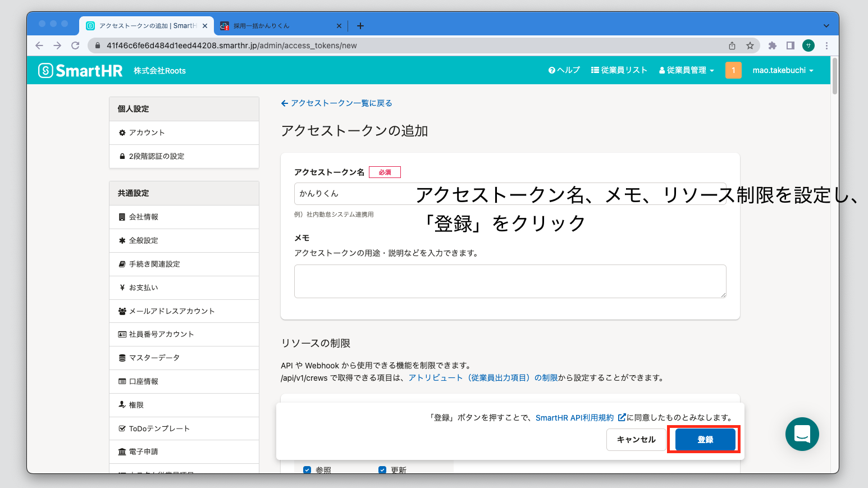Open ToDoテンプレート in the sidebar
Image resolution: width=868 pixels, height=488 pixels.
[184, 428]
